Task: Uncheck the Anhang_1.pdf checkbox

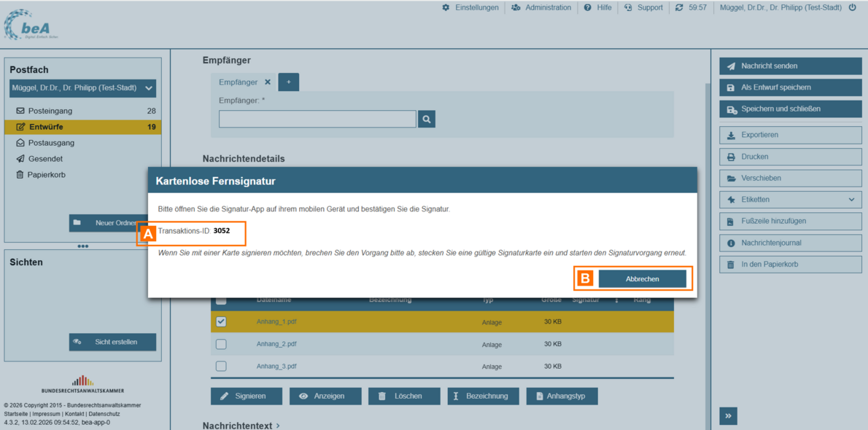Action: (x=221, y=321)
